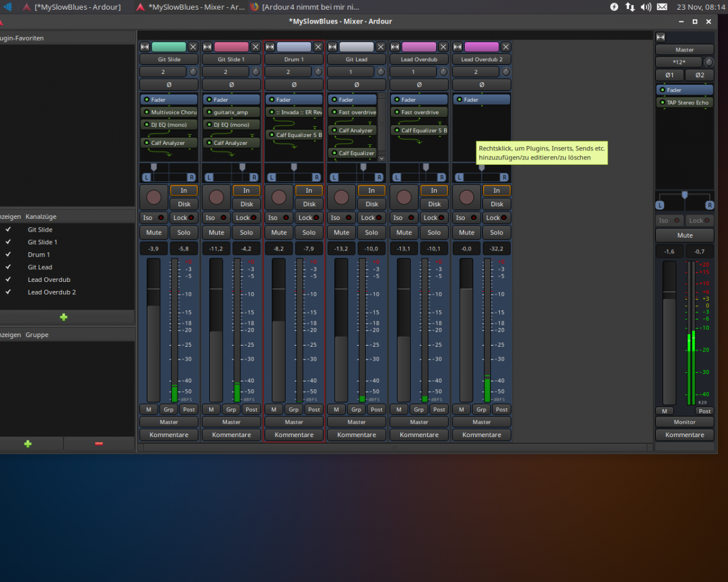Image resolution: width=728 pixels, height=582 pixels.
Task: Hide the Git Lead mixer strip
Action: [x=380, y=47]
